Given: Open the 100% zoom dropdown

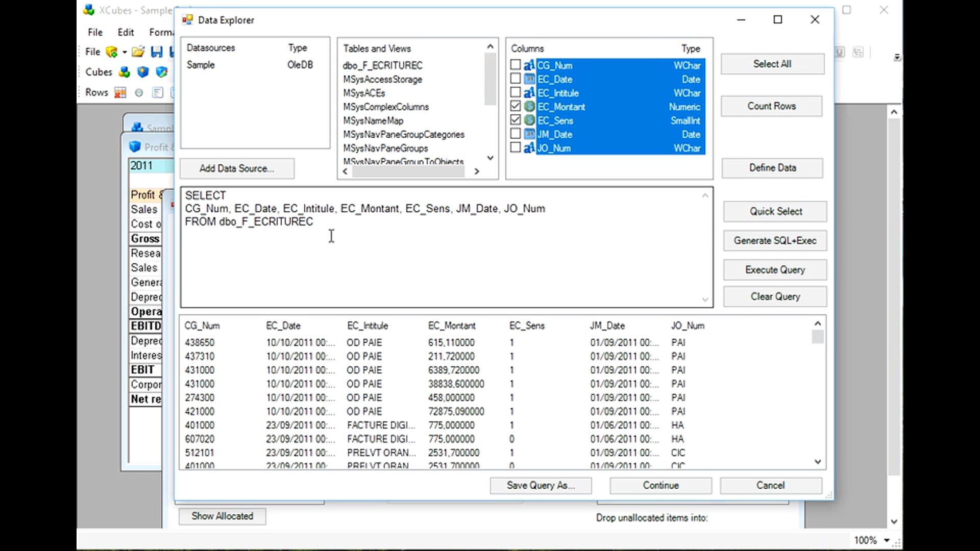Looking at the screenshot, I should point(886,540).
